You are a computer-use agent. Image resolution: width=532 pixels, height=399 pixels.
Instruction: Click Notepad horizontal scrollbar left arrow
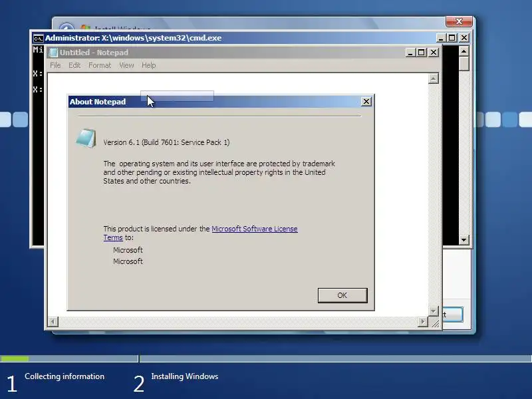[x=53, y=321]
